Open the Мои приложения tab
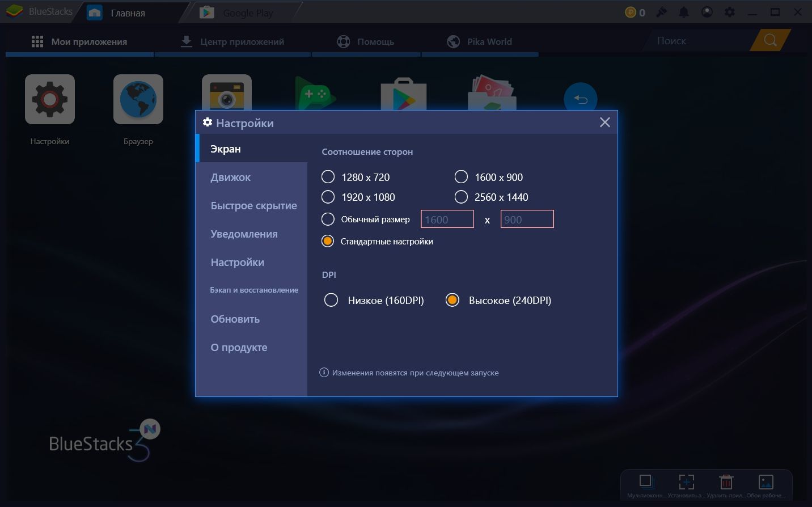812x507 pixels. (x=79, y=41)
